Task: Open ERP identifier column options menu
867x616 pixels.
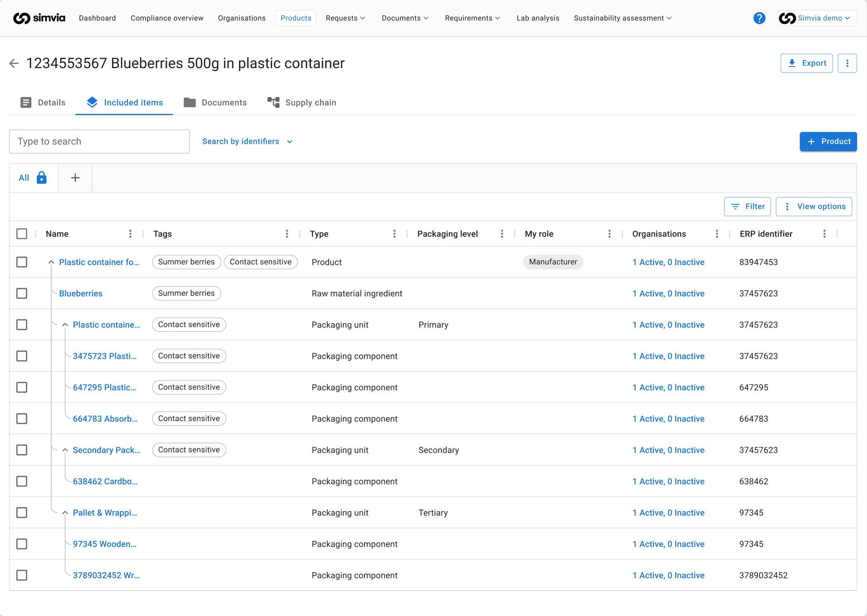Action: (824, 234)
